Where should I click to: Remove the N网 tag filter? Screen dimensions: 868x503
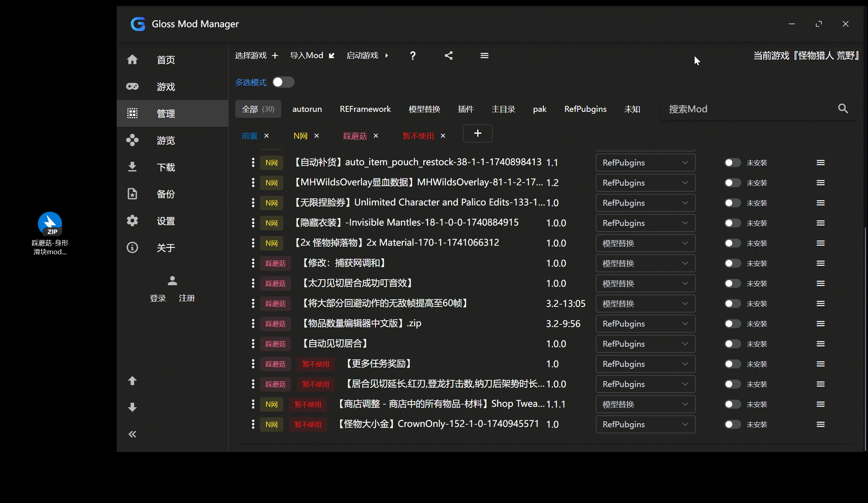[317, 136]
